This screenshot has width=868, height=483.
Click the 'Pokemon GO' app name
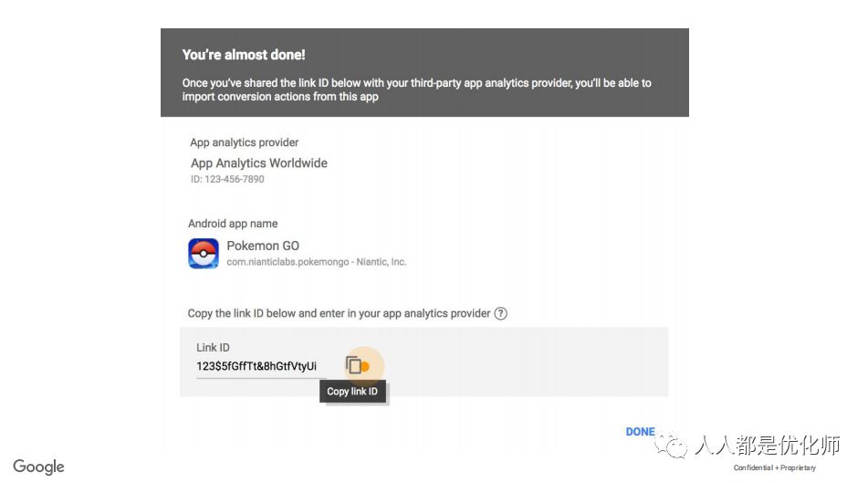pyautogui.click(x=262, y=246)
